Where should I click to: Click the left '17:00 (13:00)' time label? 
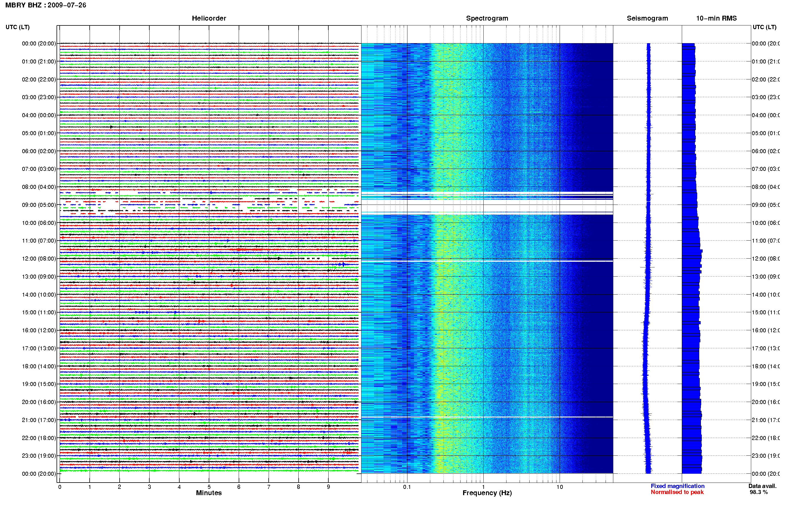[x=39, y=348]
